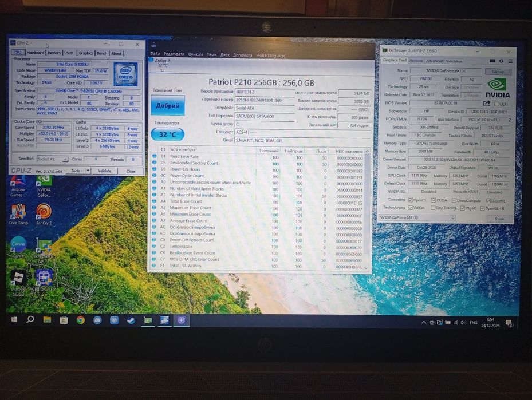This screenshot has height=400, width=532.
Task: Open the Файл menu in CrystalDiskInfo
Action: pos(155,54)
